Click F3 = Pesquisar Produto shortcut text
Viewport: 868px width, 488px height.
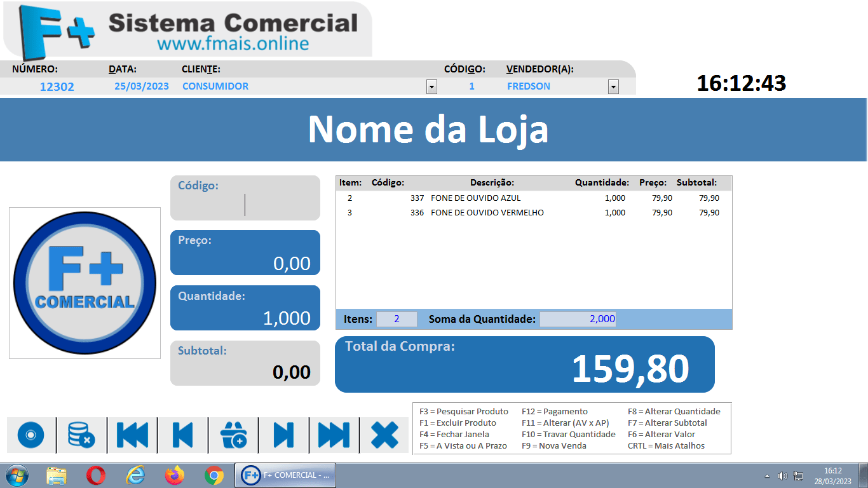(464, 412)
